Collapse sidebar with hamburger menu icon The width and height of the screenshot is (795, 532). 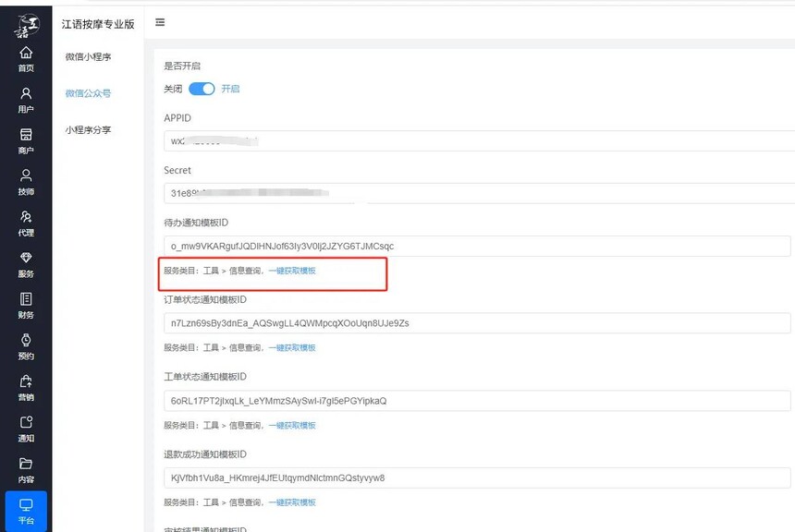point(160,22)
